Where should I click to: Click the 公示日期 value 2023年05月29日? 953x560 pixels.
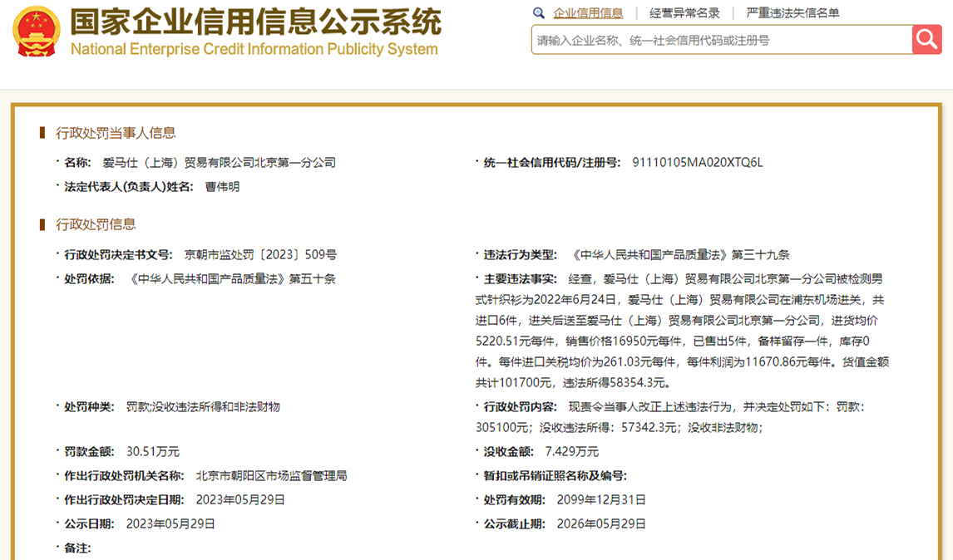[x=170, y=524]
